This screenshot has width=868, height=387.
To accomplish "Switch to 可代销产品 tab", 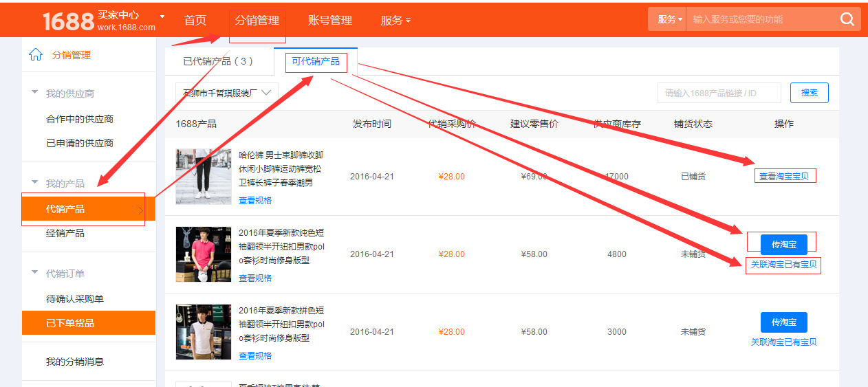I will [316, 61].
